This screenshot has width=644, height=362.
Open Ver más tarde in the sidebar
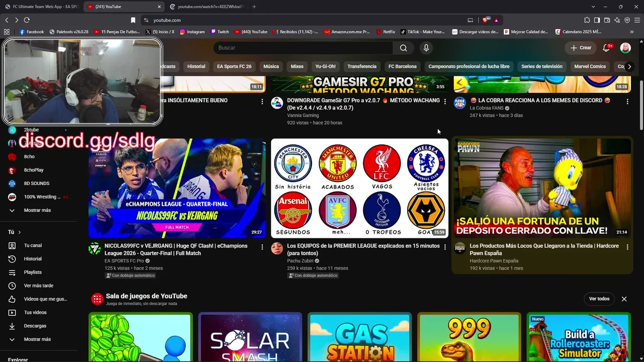(x=38, y=286)
